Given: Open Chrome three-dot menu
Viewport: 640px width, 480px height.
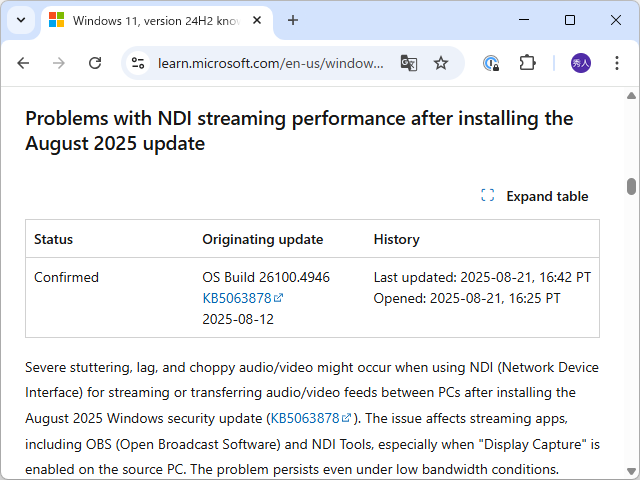Looking at the screenshot, I should [615, 63].
